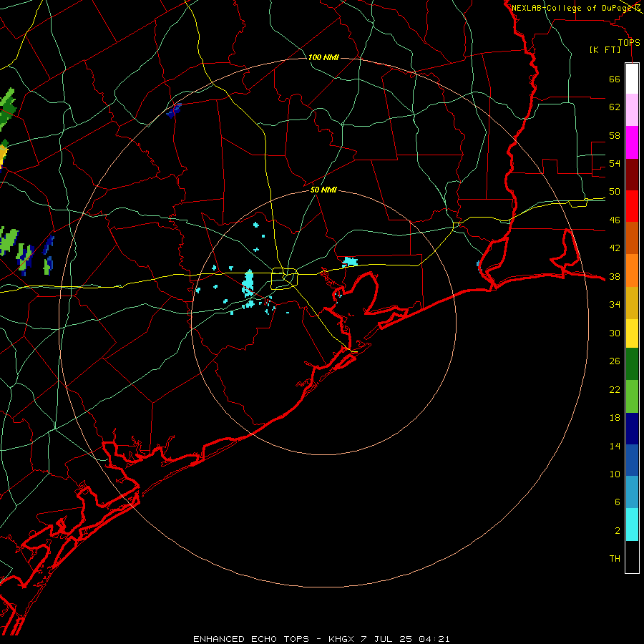This screenshot has height=644, width=644.
Task: Click the 62 legend value label
Action: tap(615, 107)
